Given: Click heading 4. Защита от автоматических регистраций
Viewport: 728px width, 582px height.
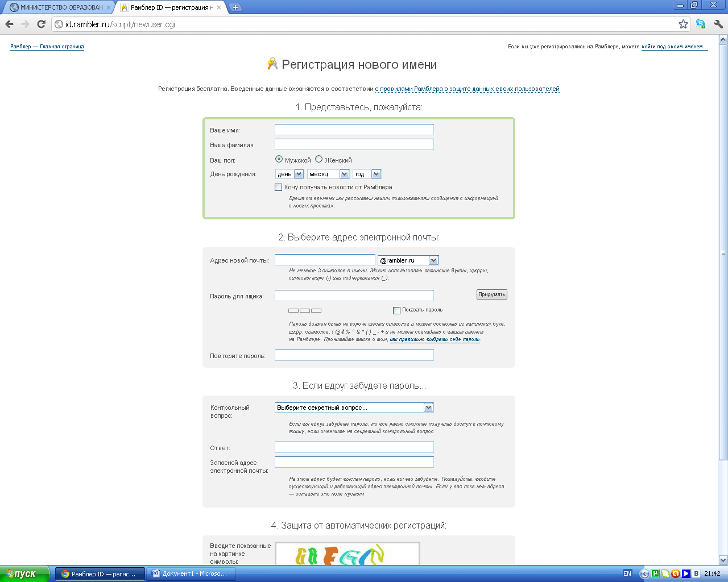Looking at the screenshot, I should click(359, 525).
